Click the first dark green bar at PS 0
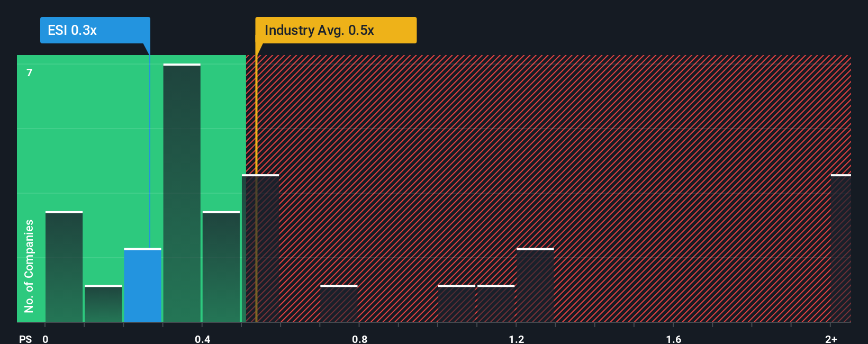This screenshot has height=344, width=868. [x=64, y=267]
